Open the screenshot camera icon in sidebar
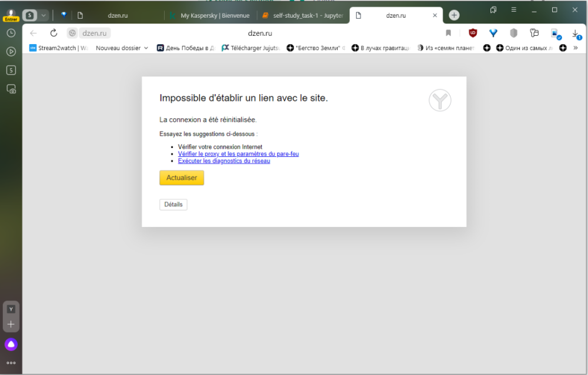Screen dimensions: 588x375 pyautogui.click(x=11, y=89)
